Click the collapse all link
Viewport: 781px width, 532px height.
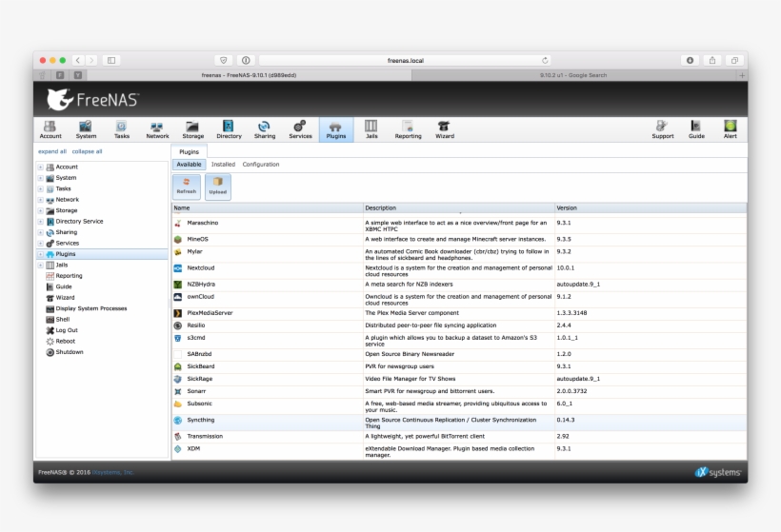(x=87, y=151)
